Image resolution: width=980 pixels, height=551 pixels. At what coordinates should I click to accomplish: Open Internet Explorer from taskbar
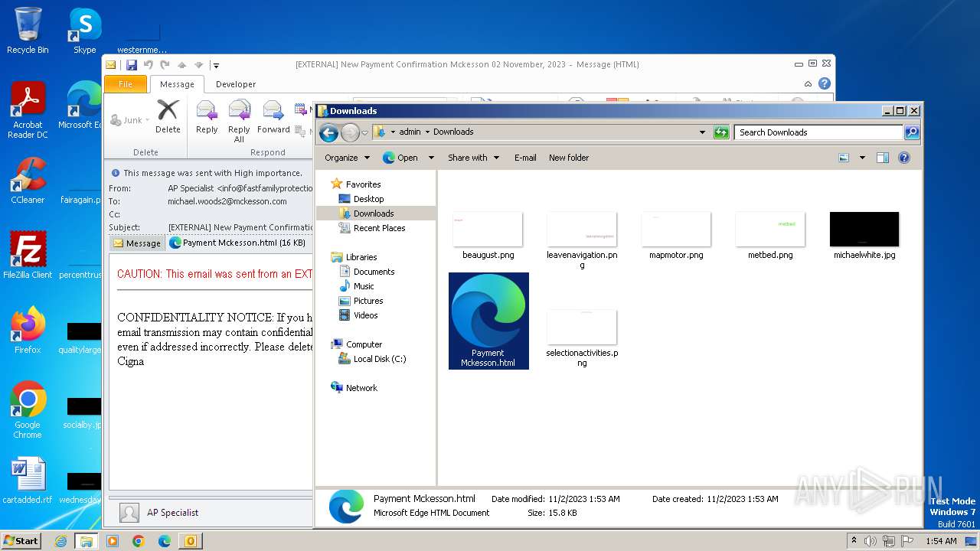[61, 541]
